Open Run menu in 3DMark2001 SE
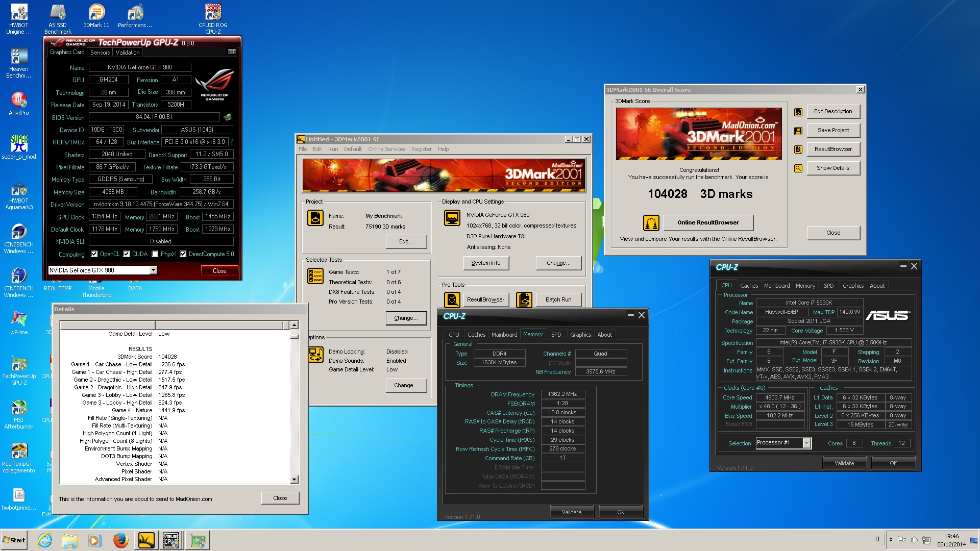Viewport: 980px width, 551px height. coord(333,149)
